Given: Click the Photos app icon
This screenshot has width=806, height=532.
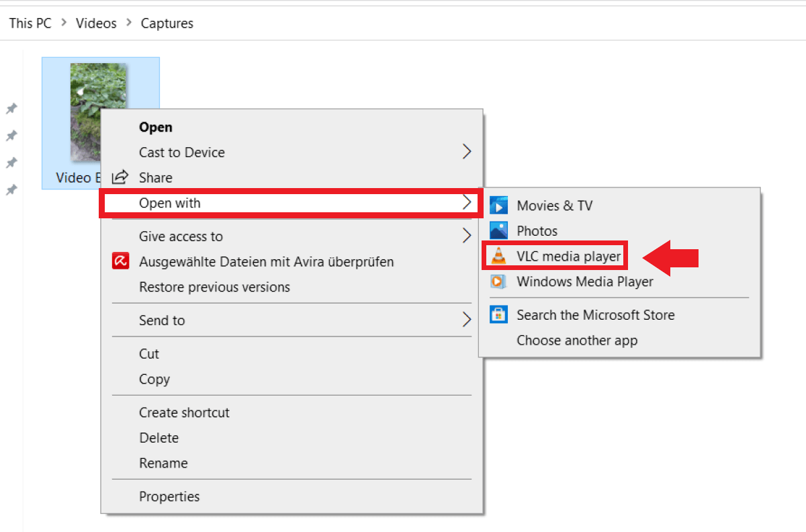Looking at the screenshot, I should pyautogui.click(x=498, y=231).
